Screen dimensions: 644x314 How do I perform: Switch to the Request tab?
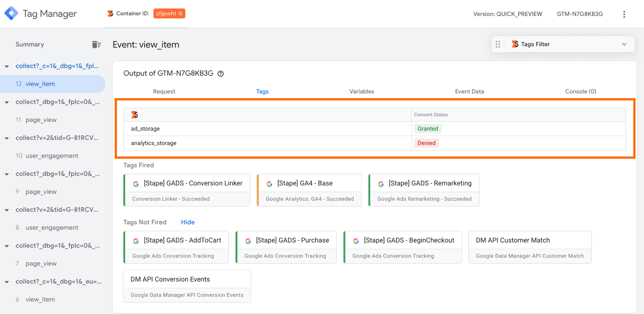coord(164,91)
